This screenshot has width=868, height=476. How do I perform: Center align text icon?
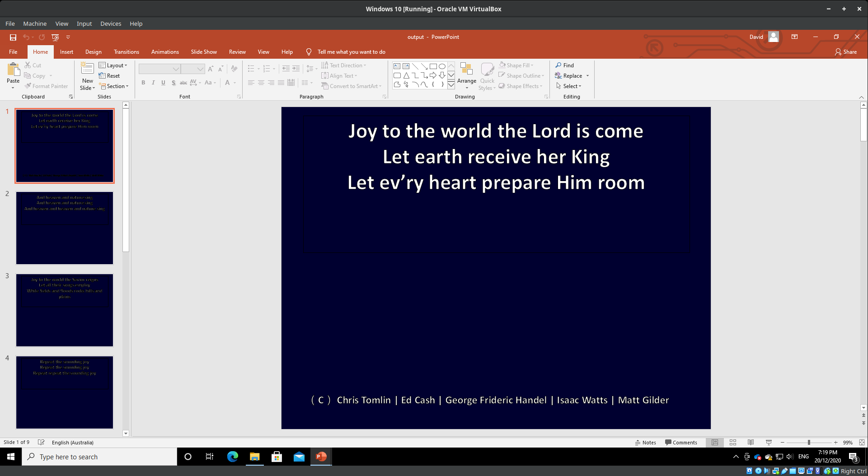pyautogui.click(x=261, y=83)
